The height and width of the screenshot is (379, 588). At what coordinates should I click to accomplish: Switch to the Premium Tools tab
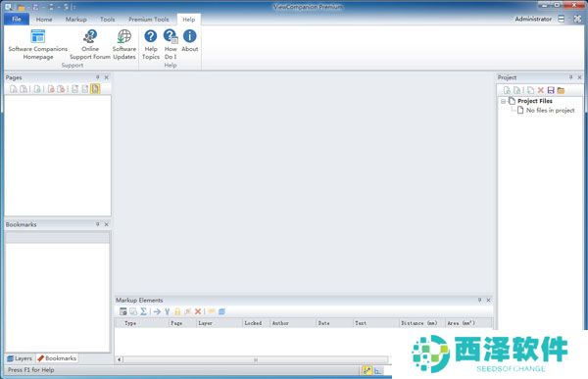click(x=149, y=20)
